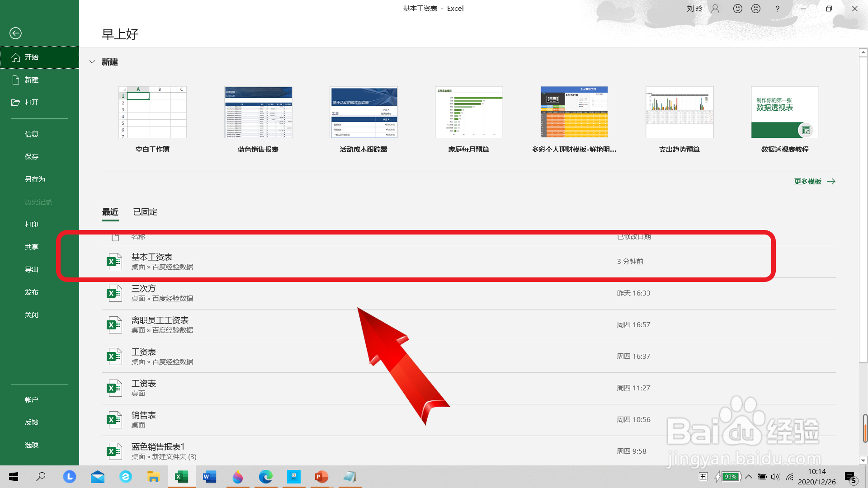Click the user account profile icon
The height and width of the screenshot is (488, 868).
click(715, 9)
